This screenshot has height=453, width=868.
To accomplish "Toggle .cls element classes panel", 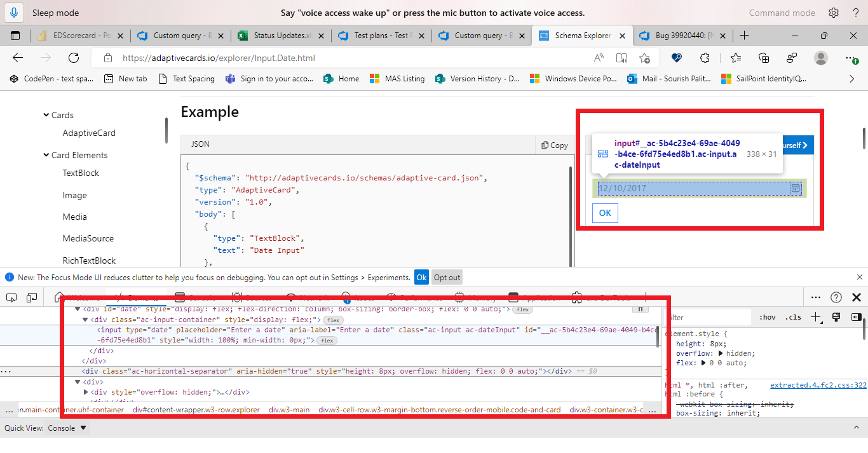I will tap(793, 317).
